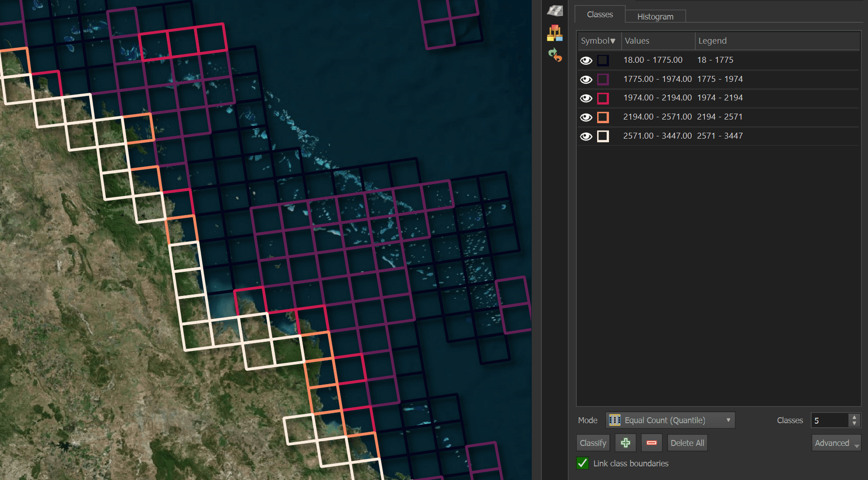Remove selected class with red minus
The height and width of the screenshot is (480, 868).
click(x=651, y=443)
